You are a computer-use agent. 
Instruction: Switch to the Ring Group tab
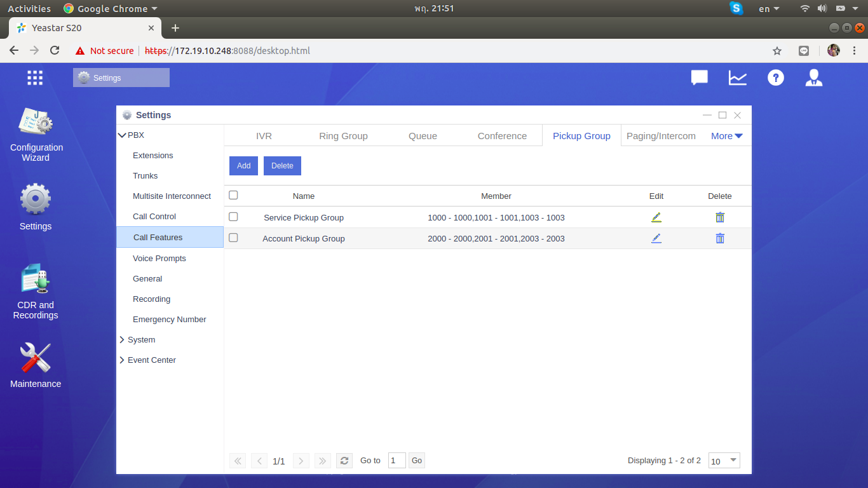click(343, 136)
